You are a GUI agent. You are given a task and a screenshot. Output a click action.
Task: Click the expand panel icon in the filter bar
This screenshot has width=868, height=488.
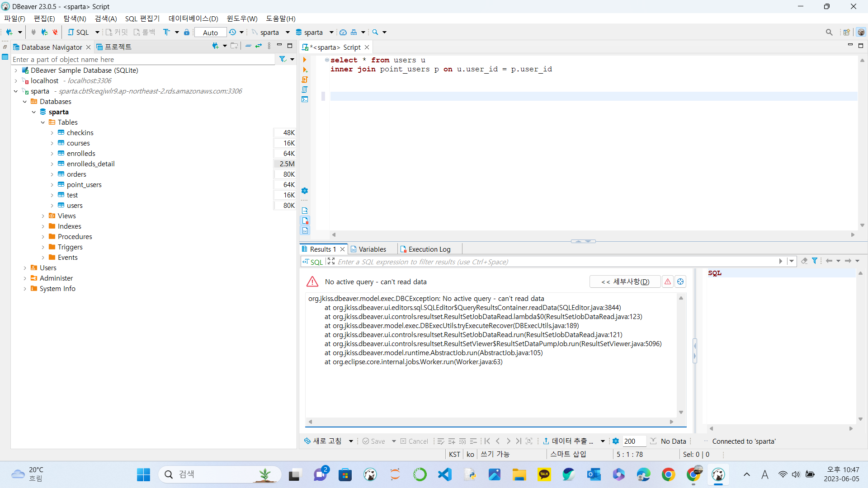pyautogui.click(x=331, y=261)
